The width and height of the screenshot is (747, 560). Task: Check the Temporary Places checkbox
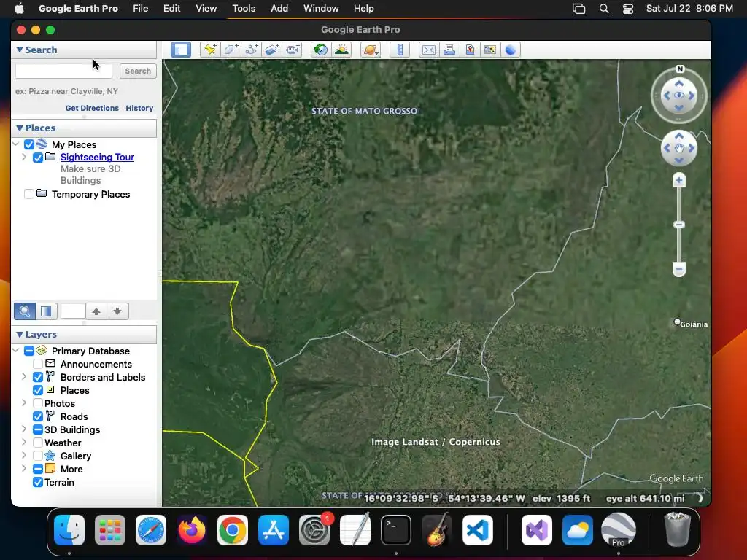29,194
